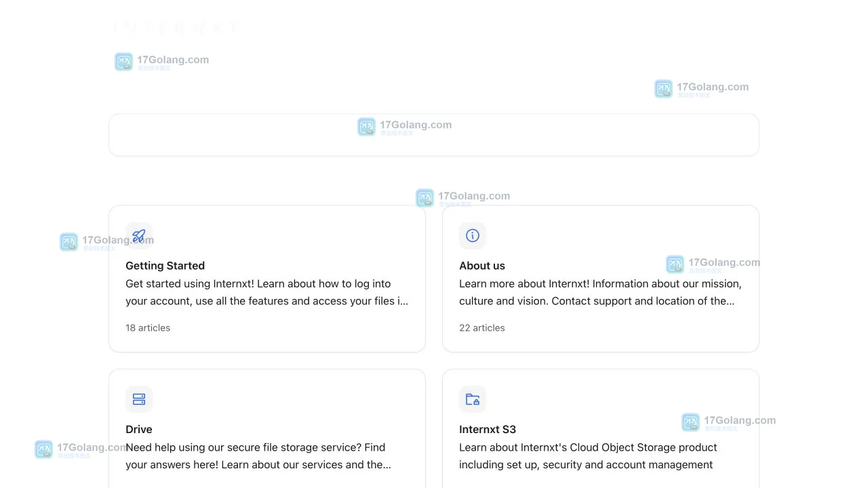This screenshot has height=488, width=868.
Task: Click the locked folder icon above Internxt S3
Action: 473,399
